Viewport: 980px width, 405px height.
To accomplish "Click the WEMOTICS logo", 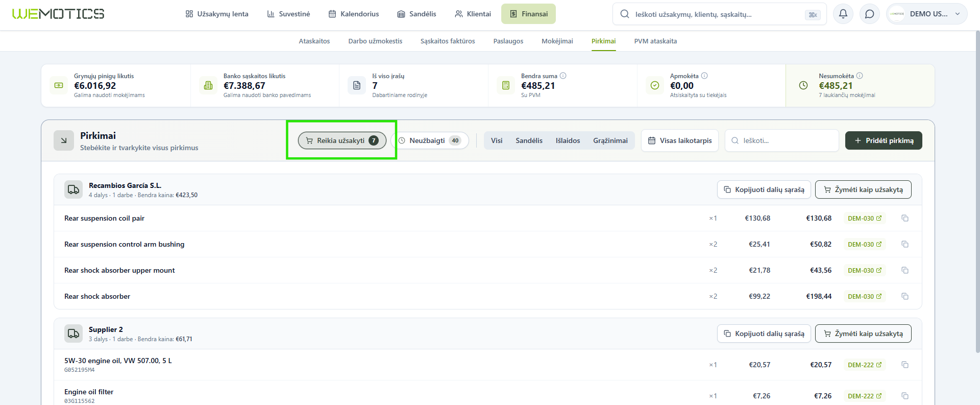I will tap(58, 14).
